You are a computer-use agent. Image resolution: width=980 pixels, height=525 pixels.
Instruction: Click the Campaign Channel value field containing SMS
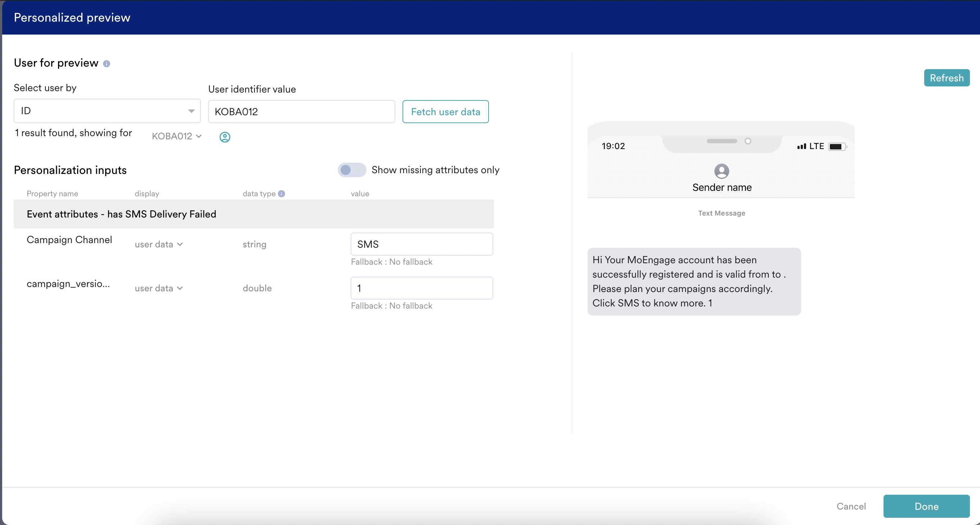pyautogui.click(x=422, y=244)
